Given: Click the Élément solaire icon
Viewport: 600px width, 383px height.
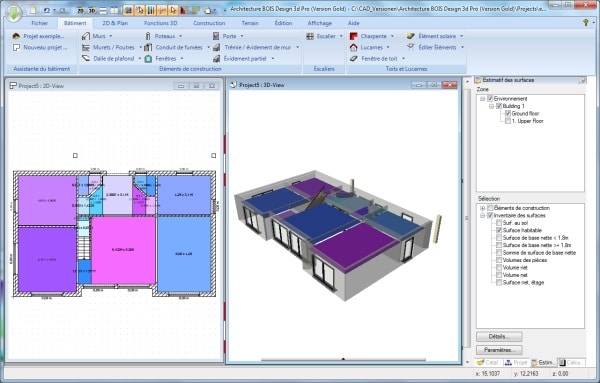Looking at the screenshot, I should (411, 36).
